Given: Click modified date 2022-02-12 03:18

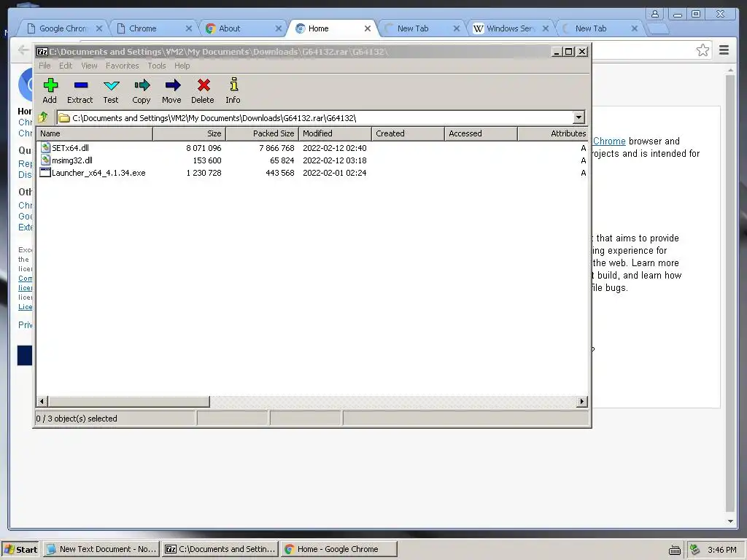Looking at the screenshot, I should click(x=334, y=160).
